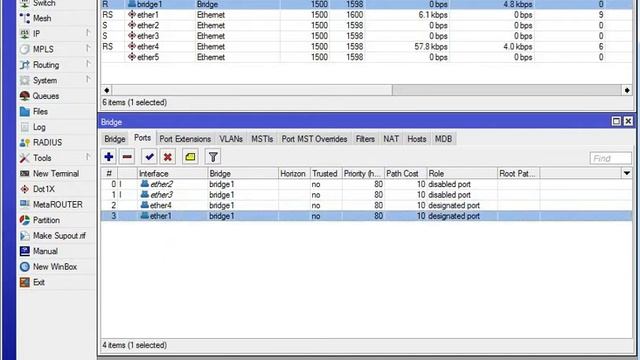This screenshot has height=360, width=640.
Task: Switch to the MDB tab
Action: (x=443, y=139)
